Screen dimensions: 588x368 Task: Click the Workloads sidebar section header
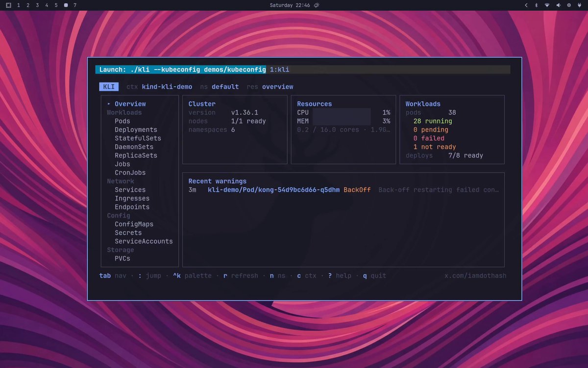[124, 112]
